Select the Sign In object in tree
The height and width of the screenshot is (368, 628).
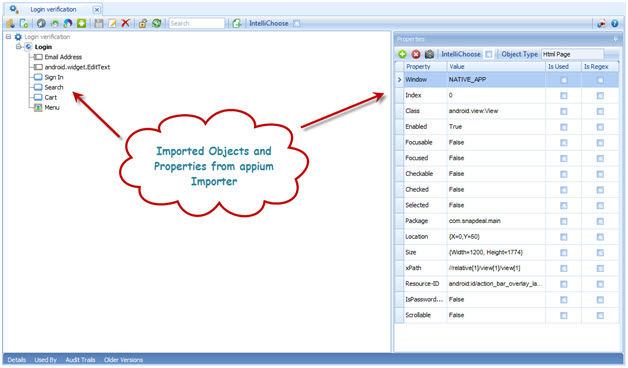54,77
